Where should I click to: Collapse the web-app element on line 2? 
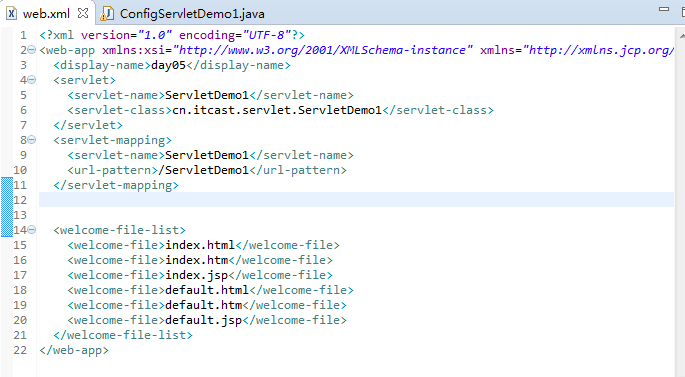31,50
